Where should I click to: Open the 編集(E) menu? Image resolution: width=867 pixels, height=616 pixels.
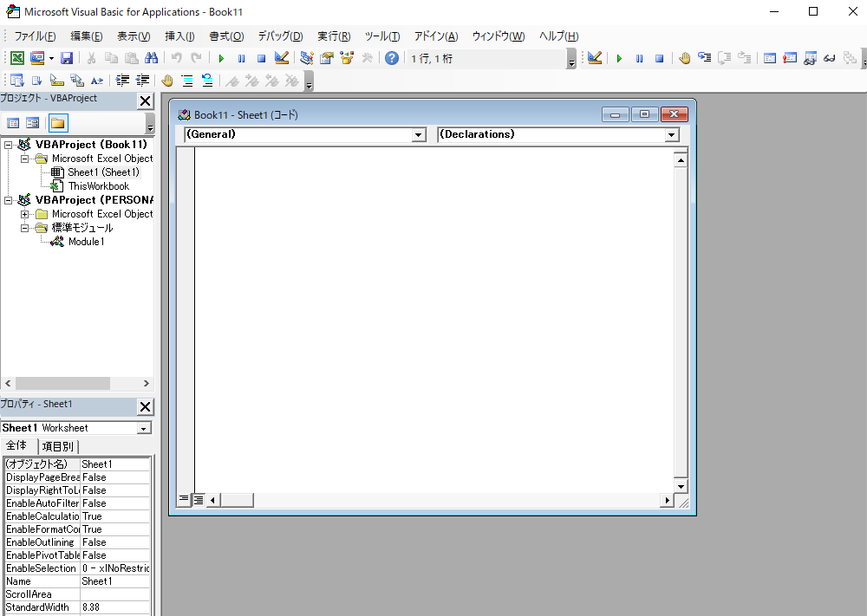coord(86,36)
